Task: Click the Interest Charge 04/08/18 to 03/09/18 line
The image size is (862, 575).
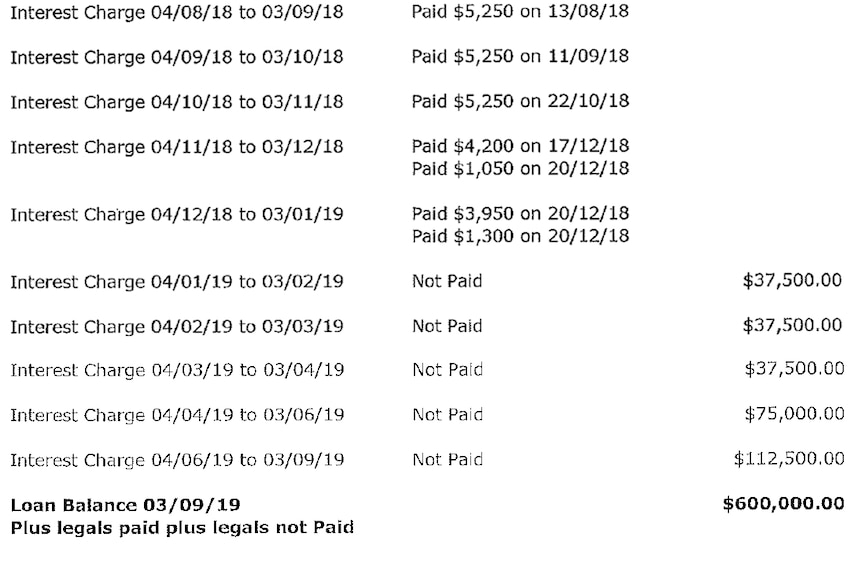Action: (176, 12)
